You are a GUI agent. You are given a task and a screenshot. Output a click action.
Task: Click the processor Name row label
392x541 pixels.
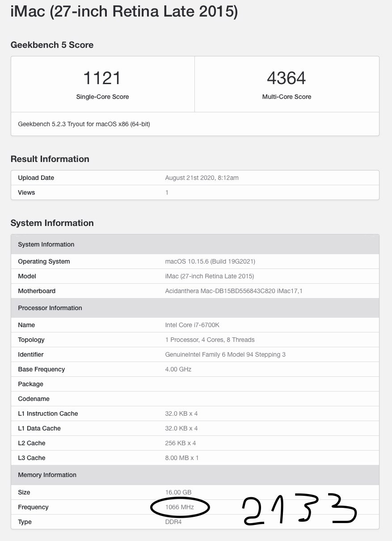pos(26,325)
